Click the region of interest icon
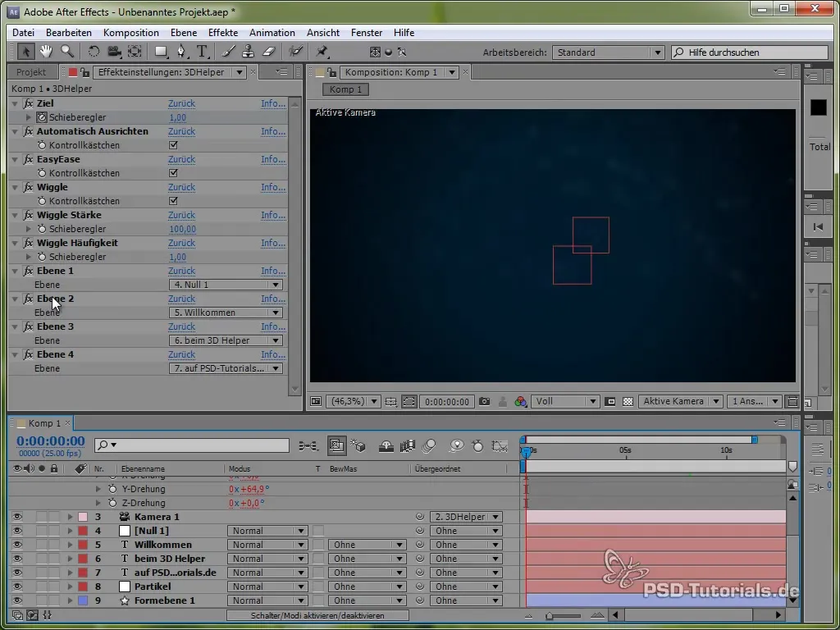Viewport: 840px width, 630px height. coord(609,401)
